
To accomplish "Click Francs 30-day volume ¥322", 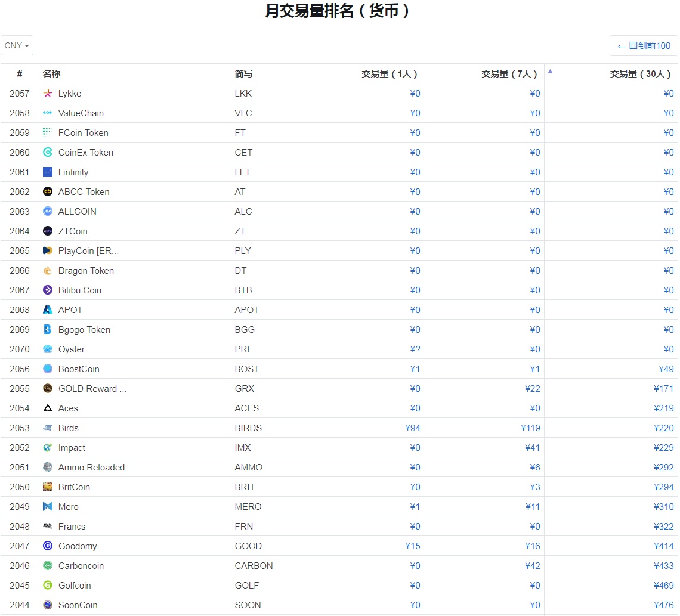I will pyautogui.click(x=663, y=527).
